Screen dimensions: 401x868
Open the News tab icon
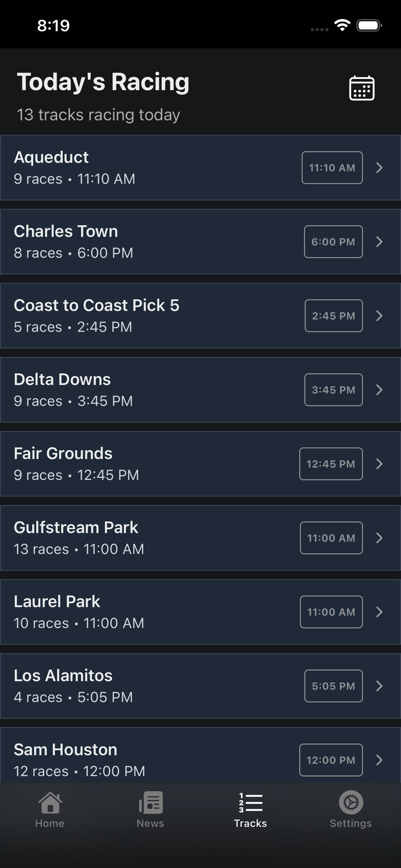pyautogui.click(x=151, y=803)
